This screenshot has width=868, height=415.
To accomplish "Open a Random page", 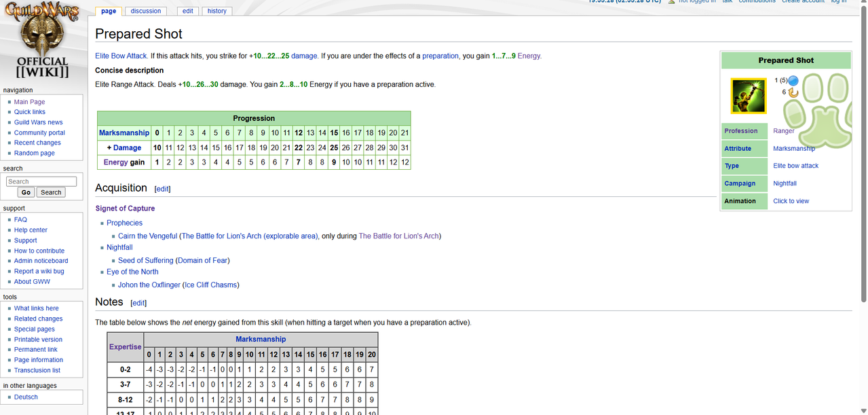I will 35,153.
